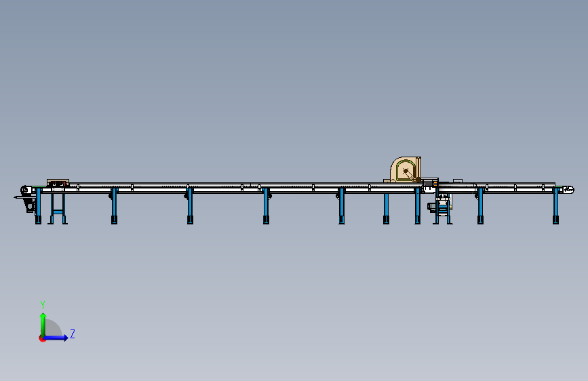The width and height of the screenshot is (588, 381).
Task: Select the blue cross brace between the twin legs
Action: pos(58,212)
